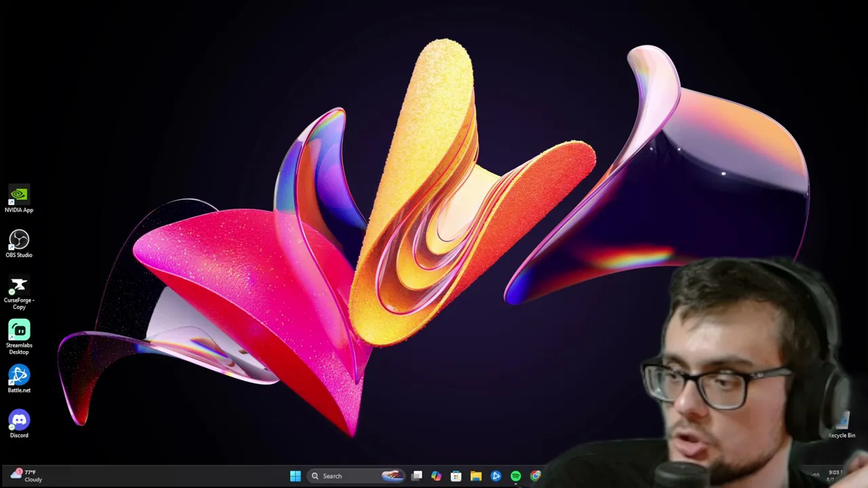Click the taskbar Search box
868x488 pixels.
pos(355,476)
